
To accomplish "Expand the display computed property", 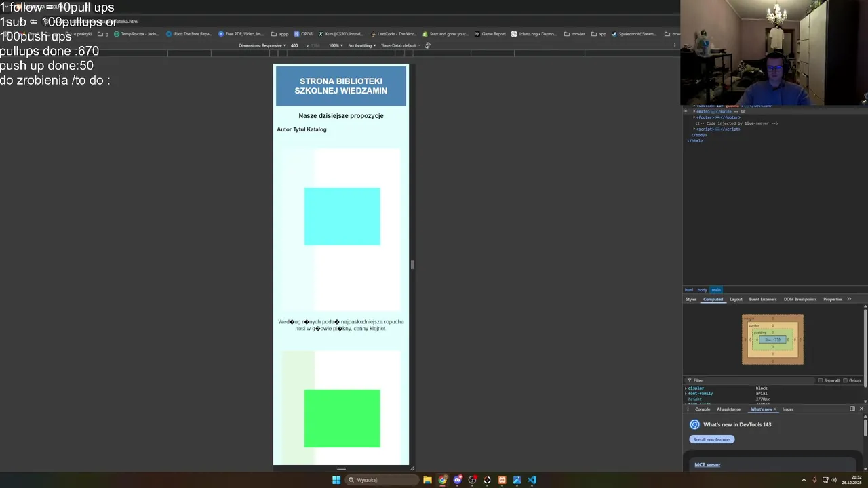I will click(686, 388).
